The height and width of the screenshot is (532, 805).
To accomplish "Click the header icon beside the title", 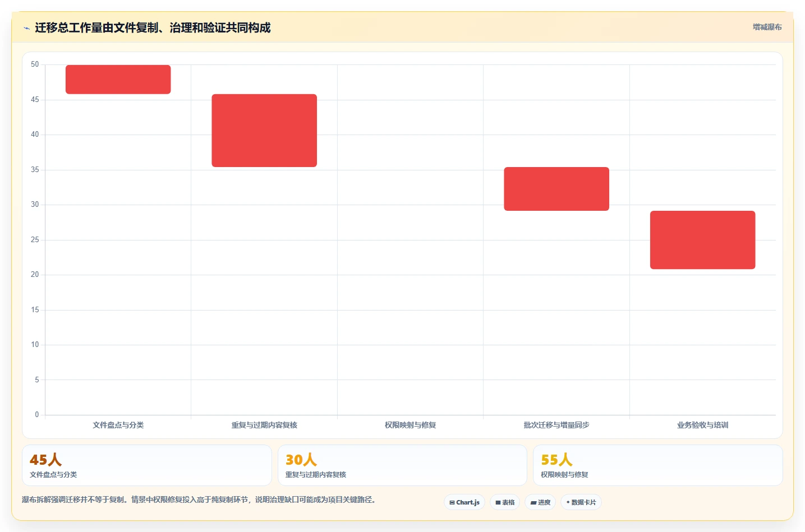I will click(x=26, y=28).
